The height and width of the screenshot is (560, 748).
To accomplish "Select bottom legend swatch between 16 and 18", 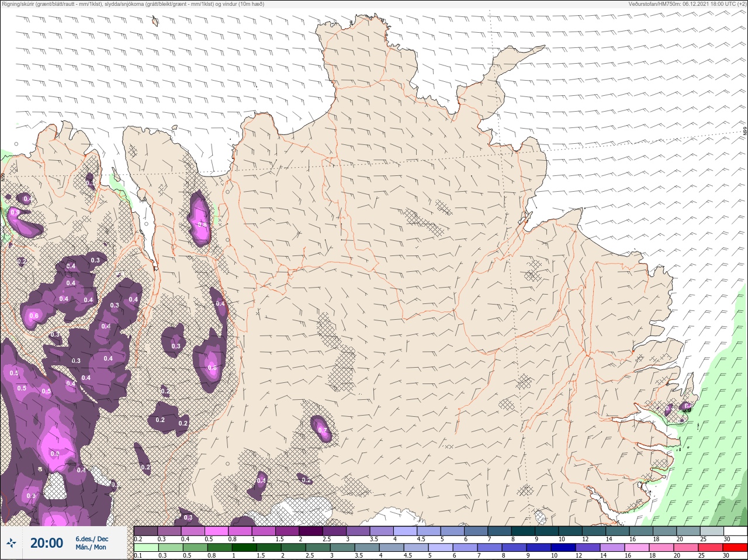I will [638, 548].
